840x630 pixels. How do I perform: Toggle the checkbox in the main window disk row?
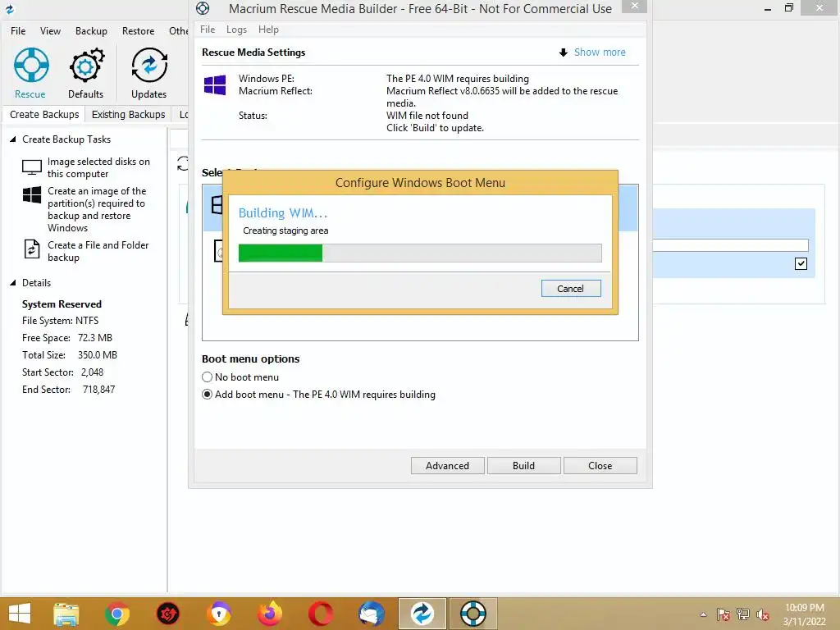(801, 263)
